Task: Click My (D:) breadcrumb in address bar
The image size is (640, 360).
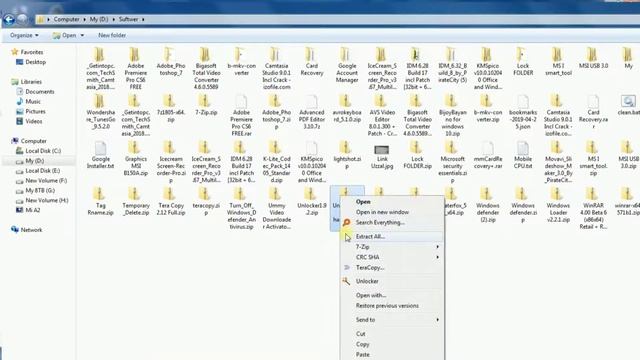Action: point(99,19)
